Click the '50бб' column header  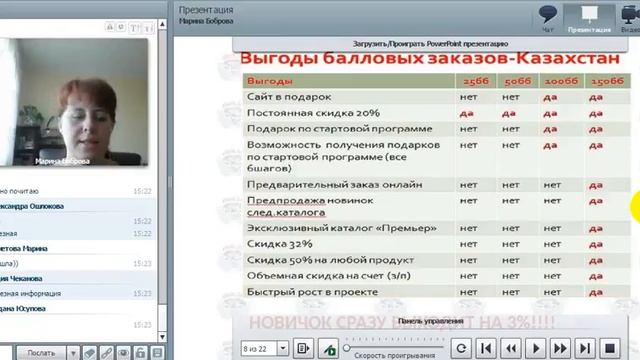[x=518, y=81]
